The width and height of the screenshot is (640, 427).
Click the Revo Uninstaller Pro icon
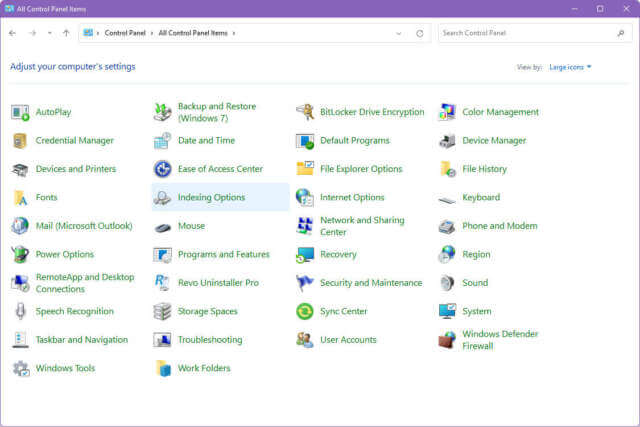tap(162, 283)
